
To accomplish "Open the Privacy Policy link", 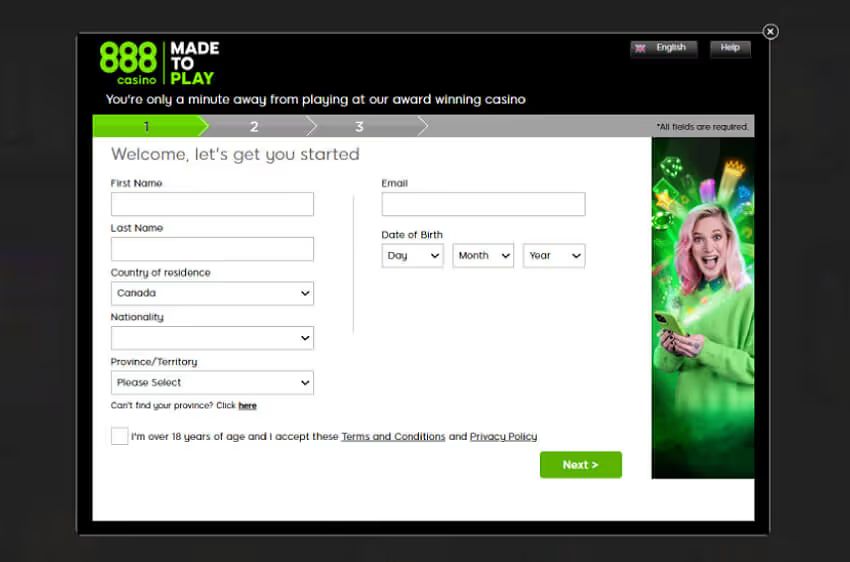I will [x=503, y=436].
